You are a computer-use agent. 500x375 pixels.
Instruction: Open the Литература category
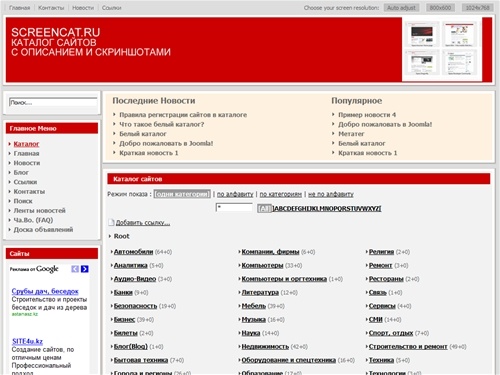click(x=260, y=292)
